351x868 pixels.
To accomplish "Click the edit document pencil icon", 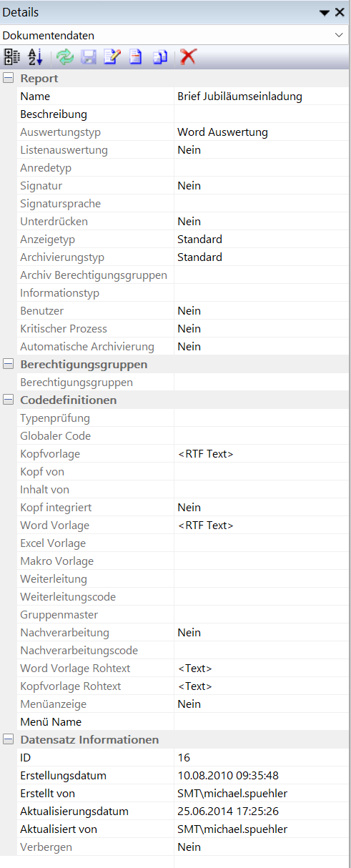I will (112, 57).
